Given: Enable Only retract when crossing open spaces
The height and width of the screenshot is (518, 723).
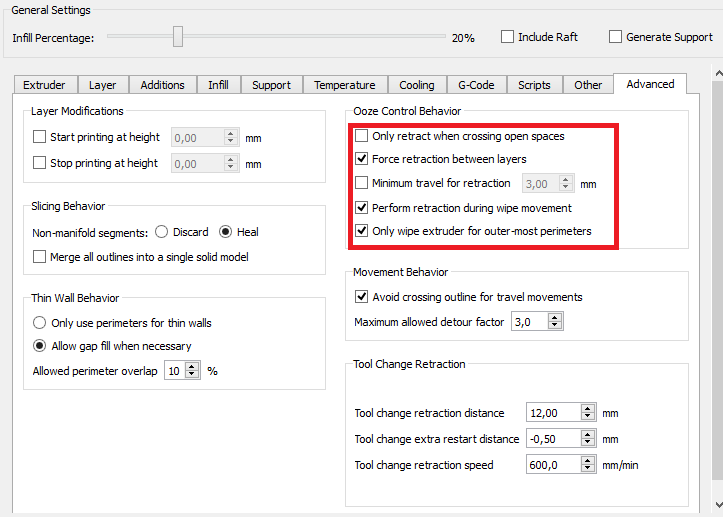Looking at the screenshot, I should click(x=362, y=136).
